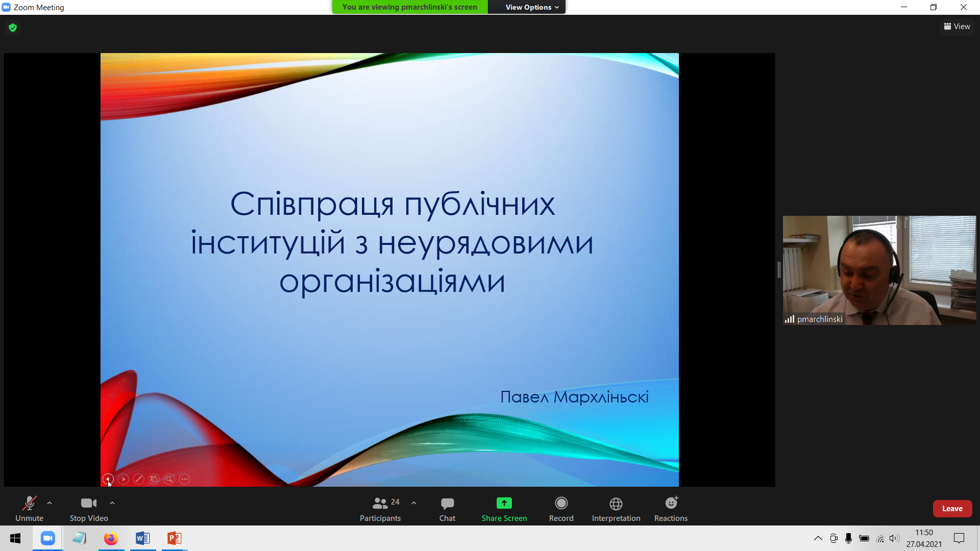Click the pmarchlinski video thumbnail
Viewport: 980px width, 551px height.
879,270
